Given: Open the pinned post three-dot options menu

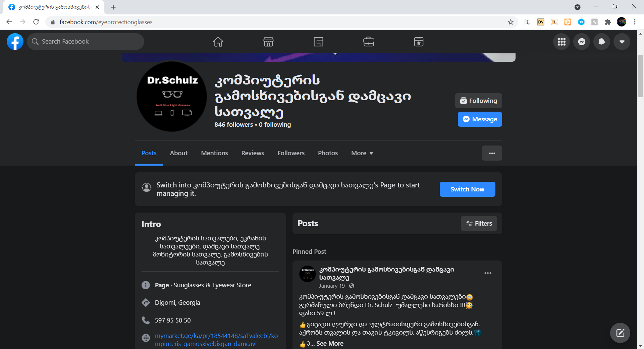Looking at the screenshot, I should tap(488, 273).
